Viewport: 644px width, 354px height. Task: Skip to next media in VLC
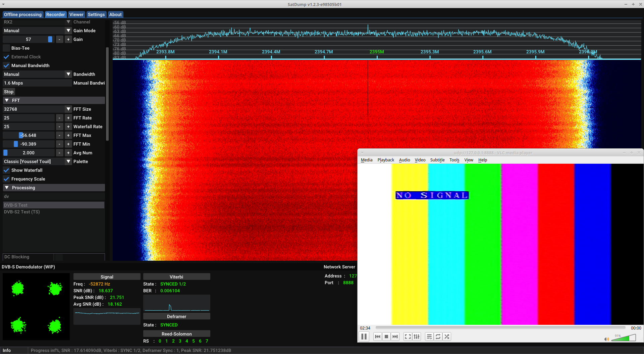395,337
